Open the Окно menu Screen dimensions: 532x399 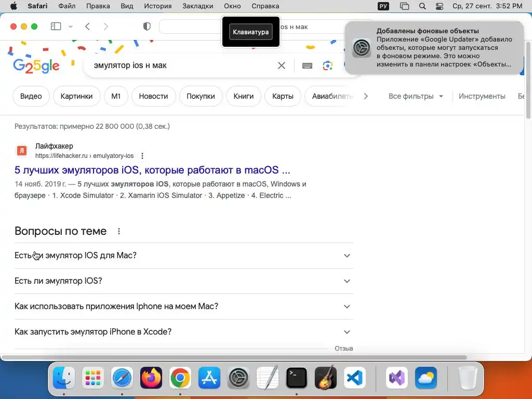point(232,6)
